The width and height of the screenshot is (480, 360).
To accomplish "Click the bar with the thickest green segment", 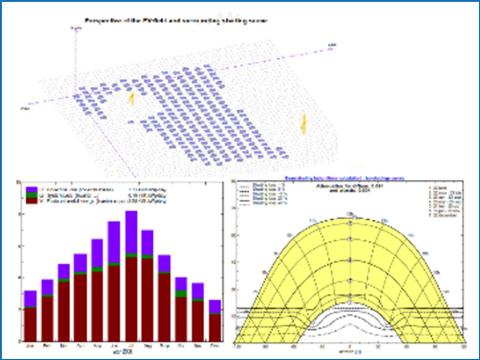I will (181, 309).
